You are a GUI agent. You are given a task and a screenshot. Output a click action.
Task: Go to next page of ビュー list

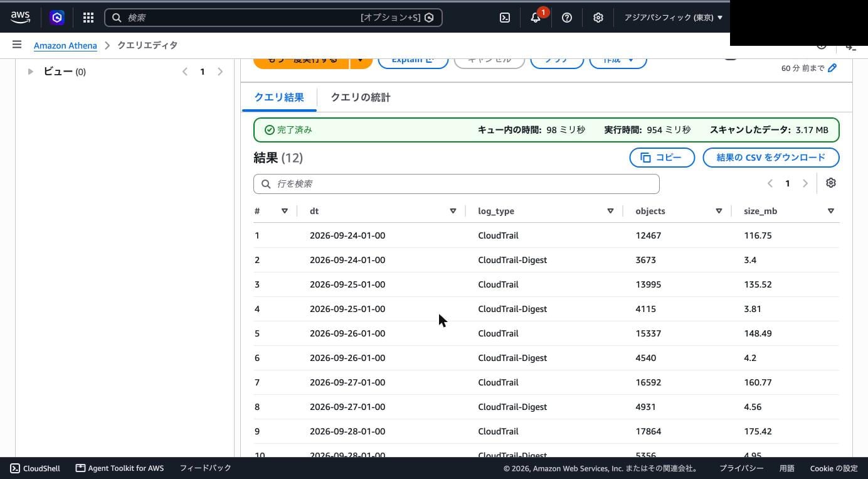coord(220,72)
